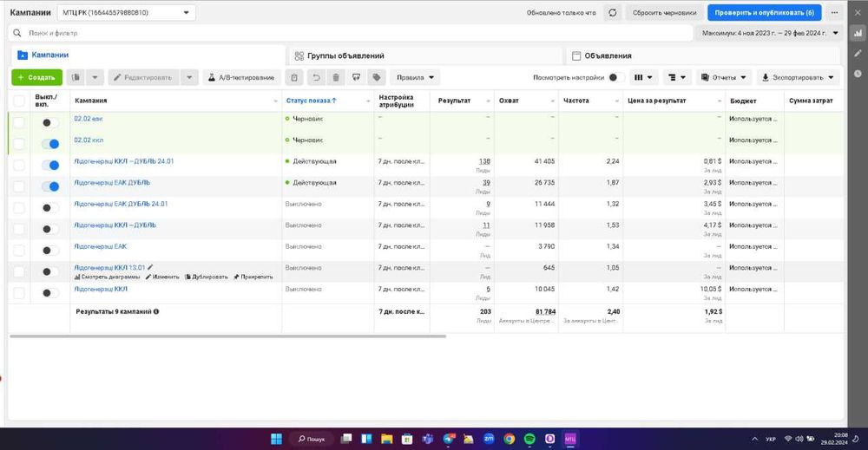Click 'Проверить и опубликовать' button
The width and height of the screenshot is (868, 450).
pyautogui.click(x=763, y=13)
